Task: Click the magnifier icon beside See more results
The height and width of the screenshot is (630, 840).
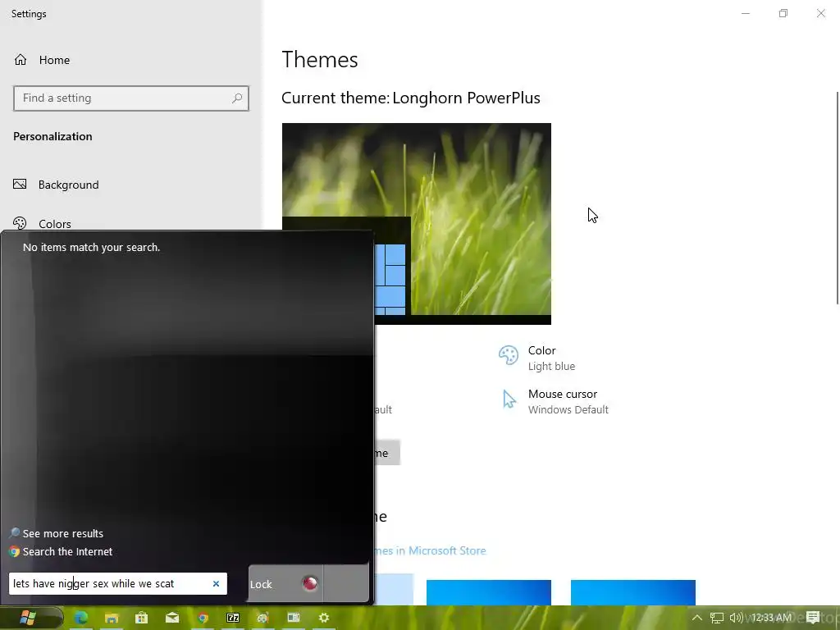Action: click(15, 533)
